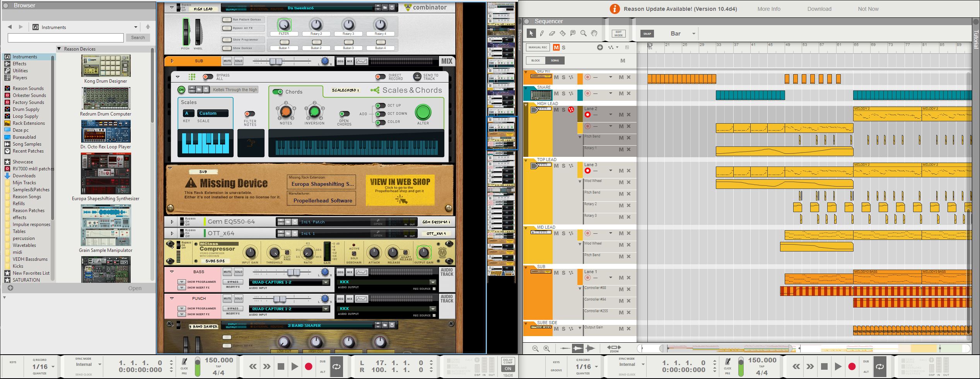This screenshot has height=379, width=980.
Task: Select the Hand tool in Sequencer
Action: (x=594, y=34)
